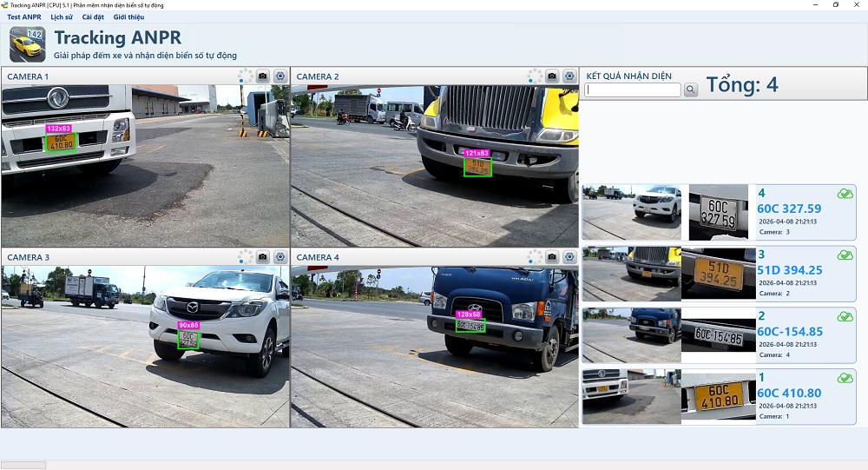868x470 pixels.
Task: Open Camera 4 settings gear icon
Action: click(x=569, y=256)
